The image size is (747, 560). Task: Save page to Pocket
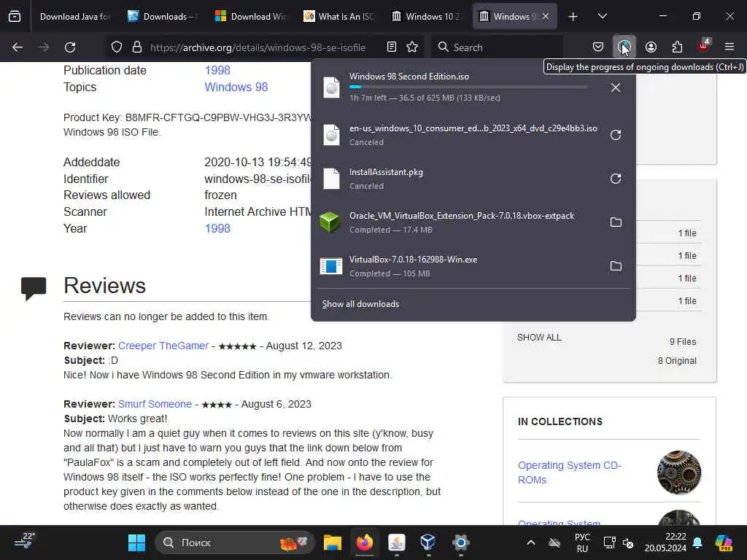tap(598, 47)
